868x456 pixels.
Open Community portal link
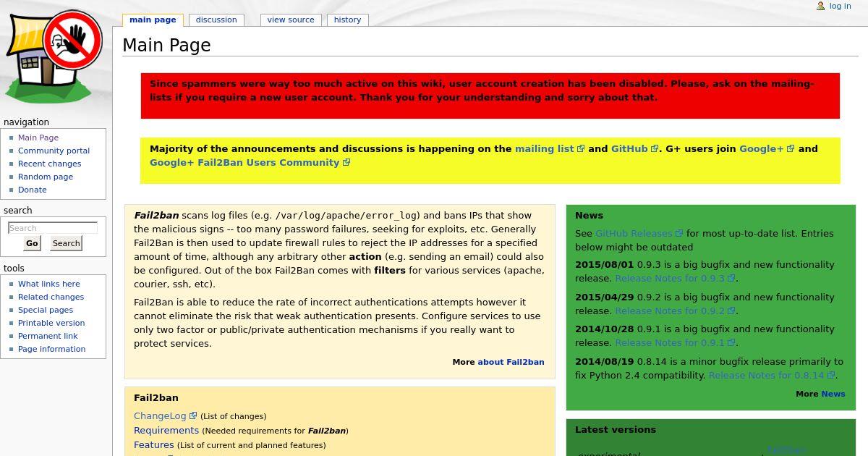tap(54, 151)
